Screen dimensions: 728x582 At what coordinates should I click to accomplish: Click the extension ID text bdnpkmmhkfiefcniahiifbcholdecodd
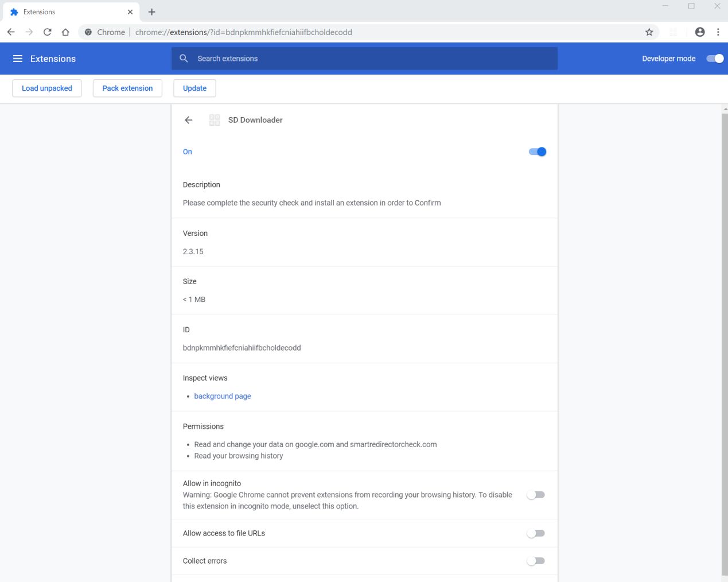pyautogui.click(x=242, y=348)
